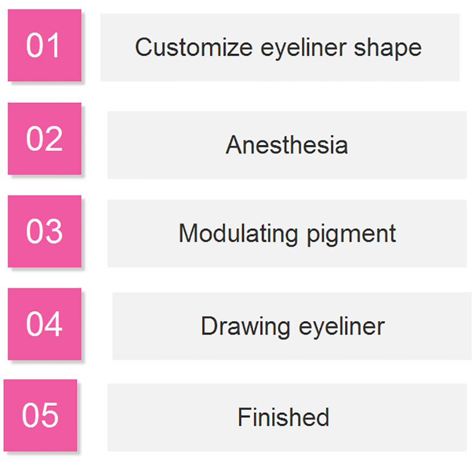This screenshot has width=476, height=460.
Task: Choose the pink 03 step box
Action: coord(44,231)
